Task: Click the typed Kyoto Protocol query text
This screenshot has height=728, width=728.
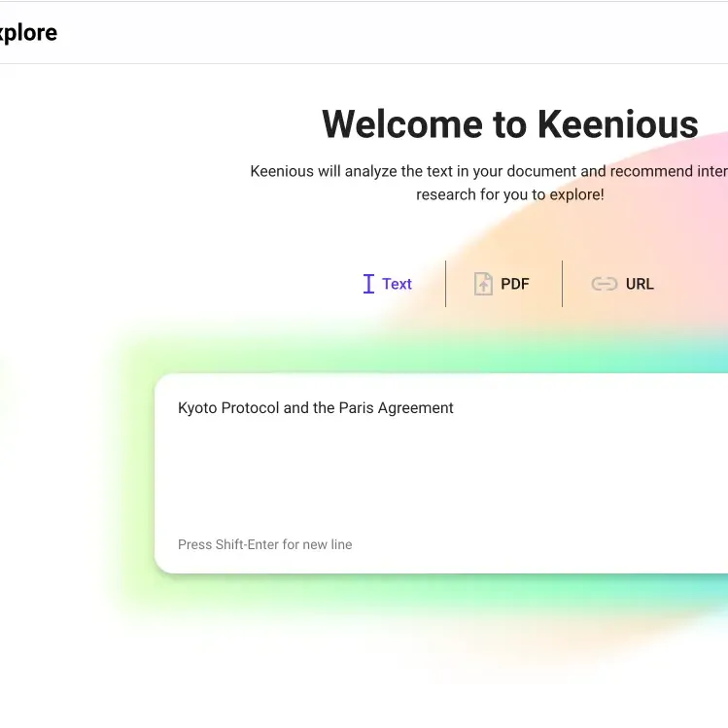Action: pos(316,407)
